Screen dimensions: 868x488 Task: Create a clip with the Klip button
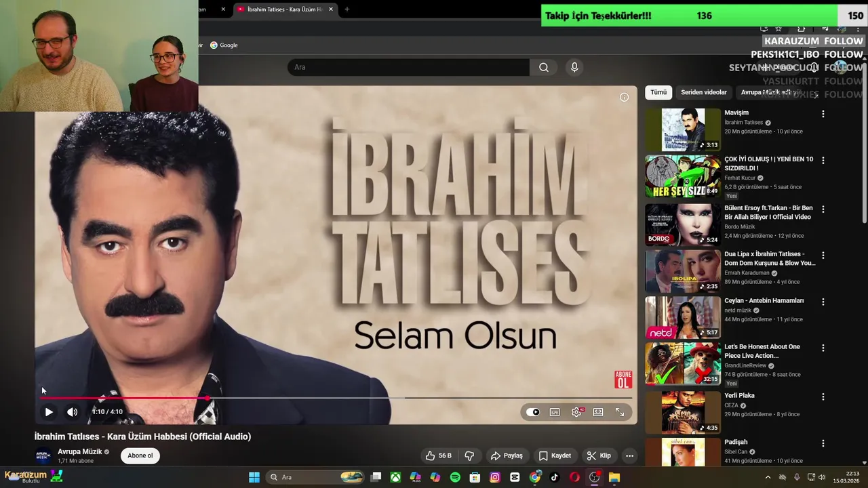pos(599,455)
